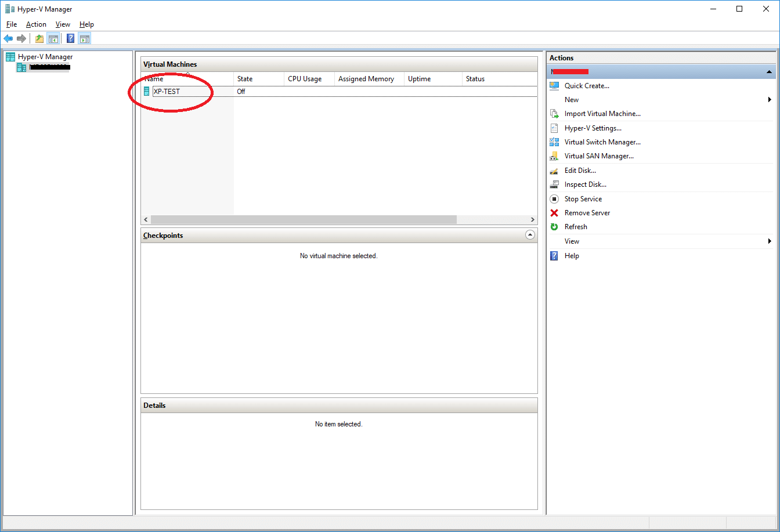Sort by Uptime column header
Screen dimensions: 780x532
pos(433,79)
